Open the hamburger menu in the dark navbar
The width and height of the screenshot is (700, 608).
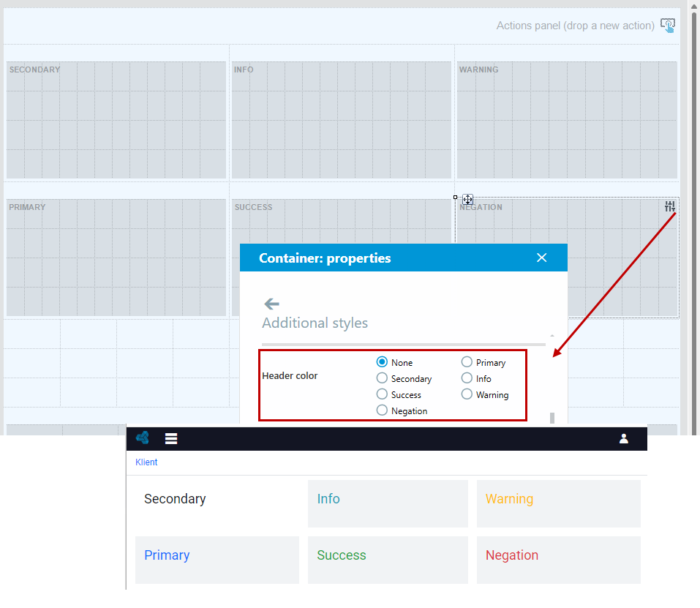[171, 439]
